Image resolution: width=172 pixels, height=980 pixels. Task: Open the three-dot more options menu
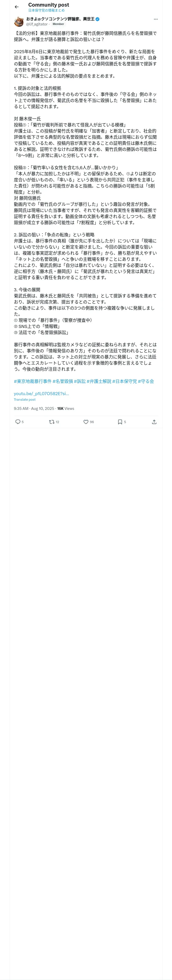[x=156, y=19]
